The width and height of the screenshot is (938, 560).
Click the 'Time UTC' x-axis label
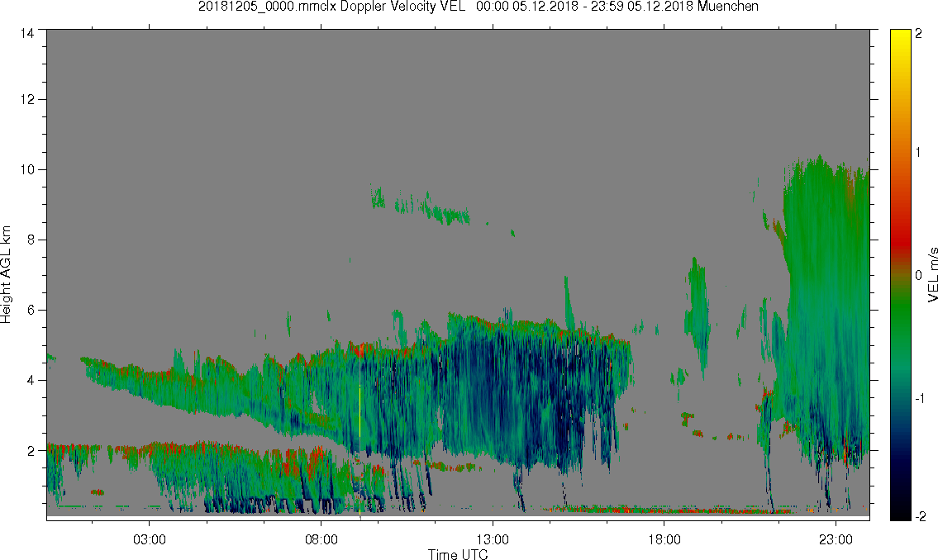pyautogui.click(x=458, y=554)
